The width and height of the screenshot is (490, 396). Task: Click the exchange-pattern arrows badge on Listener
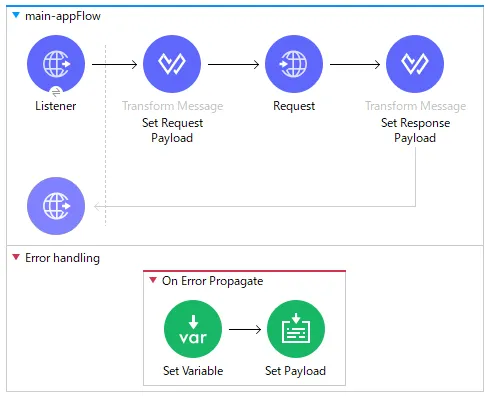[x=56, y=92]
